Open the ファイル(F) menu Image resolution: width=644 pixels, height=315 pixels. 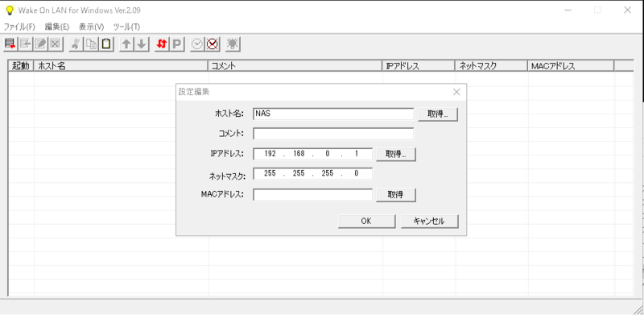(19, 27)
